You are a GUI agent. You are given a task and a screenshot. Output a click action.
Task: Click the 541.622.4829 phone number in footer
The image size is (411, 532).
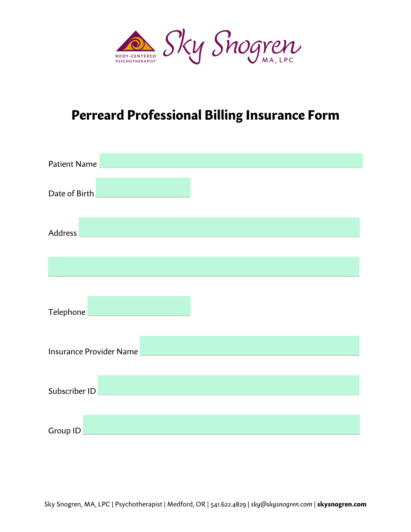(228, 505)
